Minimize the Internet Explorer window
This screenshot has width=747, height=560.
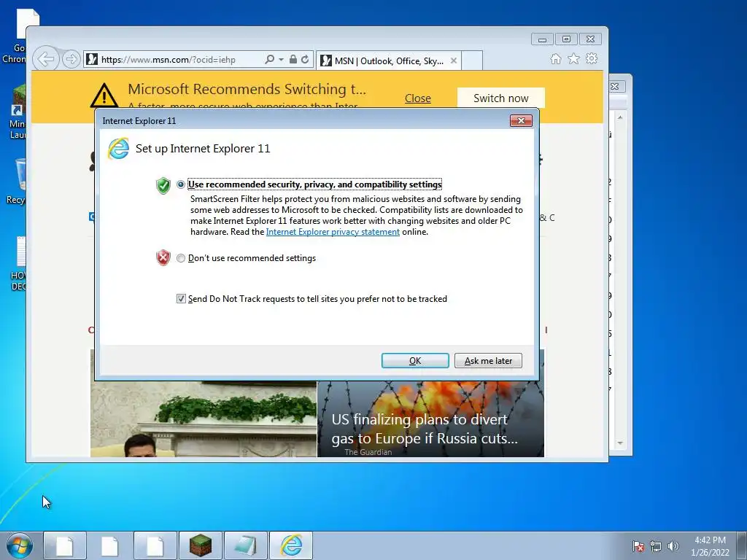pos(542,39)
